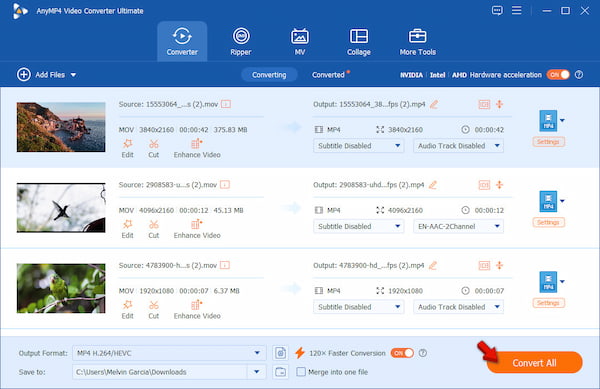
Task: Click compress arrows icon for 2908583 output
Action: [x=499, y=185]
